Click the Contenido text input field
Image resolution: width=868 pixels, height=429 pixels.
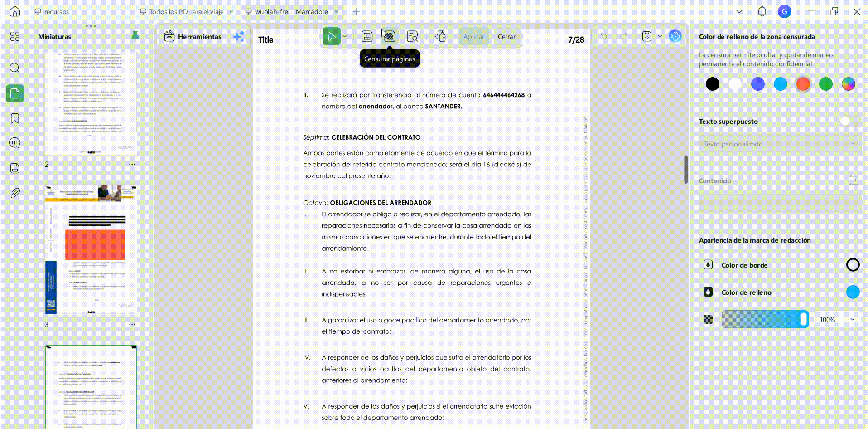tap(780, 203)
